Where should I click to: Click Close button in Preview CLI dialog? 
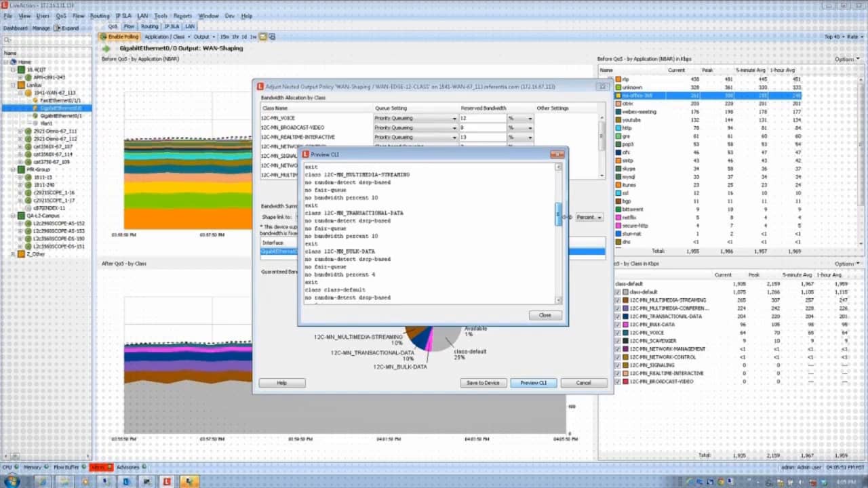(x=545, y=315)
